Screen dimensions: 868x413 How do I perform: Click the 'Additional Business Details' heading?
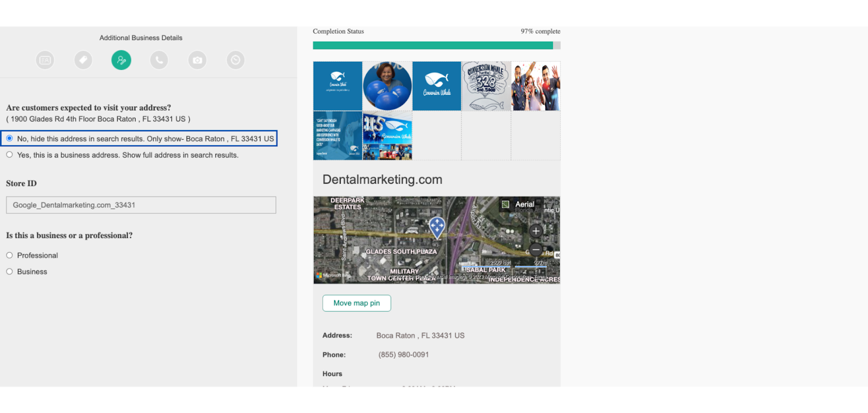141,38
